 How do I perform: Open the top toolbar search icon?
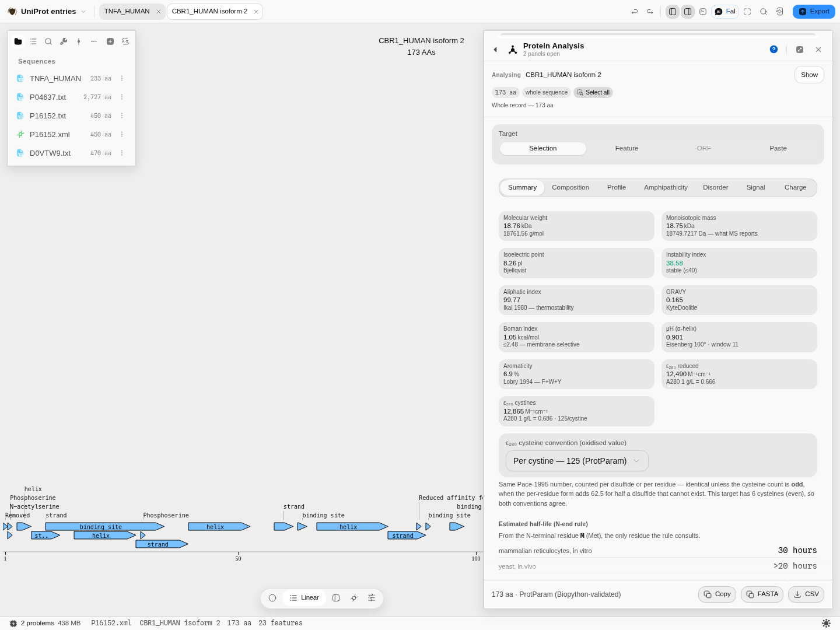pos(764,12)
